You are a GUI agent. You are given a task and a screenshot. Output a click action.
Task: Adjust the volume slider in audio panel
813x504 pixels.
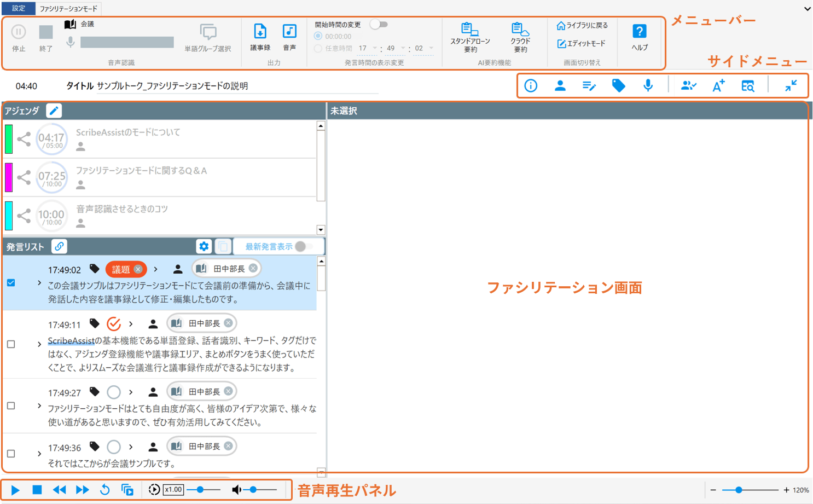253,490
